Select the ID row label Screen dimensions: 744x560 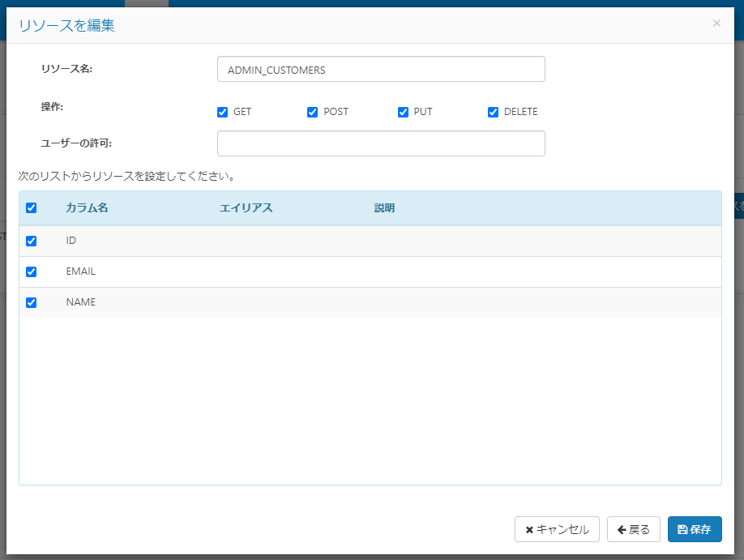pos(71,241)
